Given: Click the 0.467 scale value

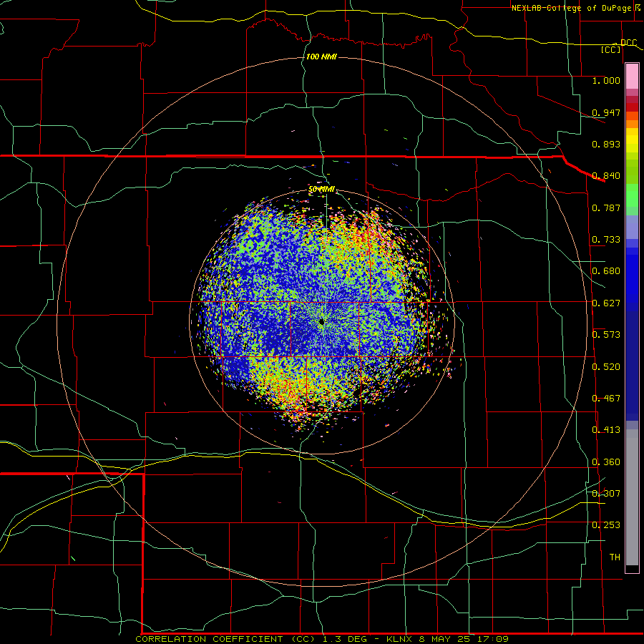Looking at the screenshot, I should pos(606,399).
